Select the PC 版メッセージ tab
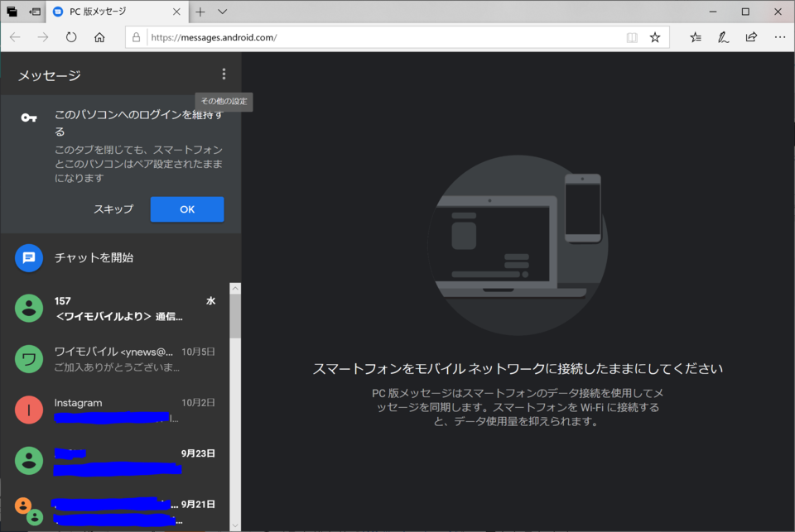The image size is (795, 532). click(x=118, y=12)
